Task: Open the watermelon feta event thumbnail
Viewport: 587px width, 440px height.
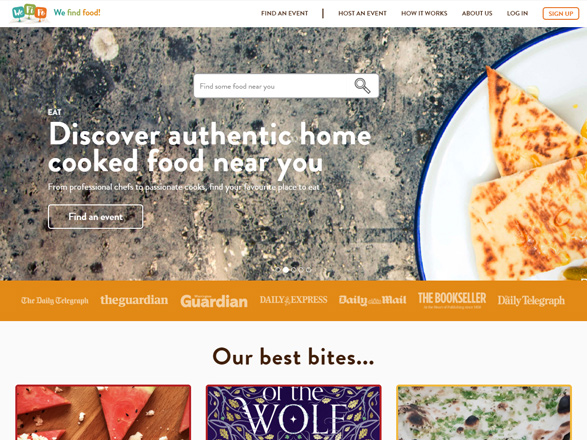Action: (x=103, y=412)
